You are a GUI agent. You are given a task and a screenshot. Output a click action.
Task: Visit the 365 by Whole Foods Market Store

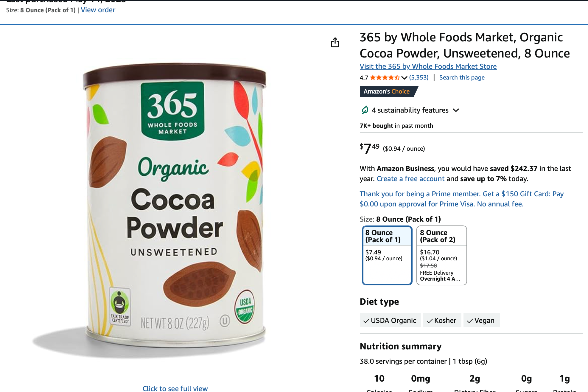coord(428,66)
